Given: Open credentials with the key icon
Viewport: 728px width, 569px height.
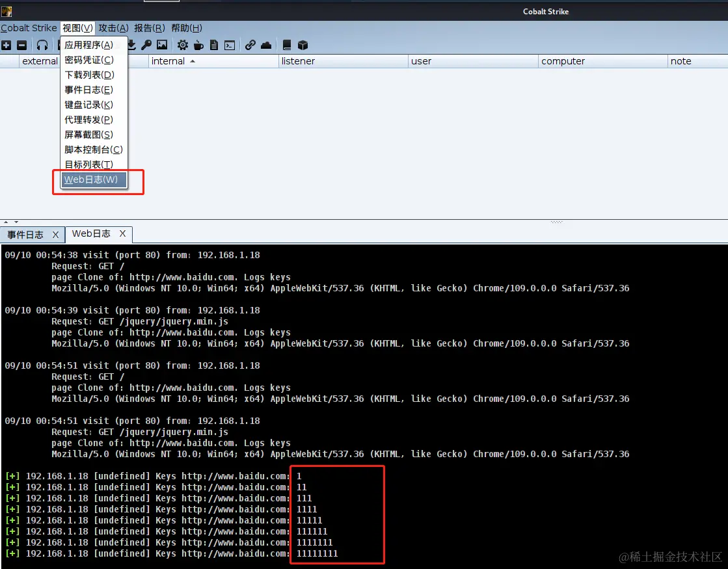Looking at the screenshot, I should point(146,45).
